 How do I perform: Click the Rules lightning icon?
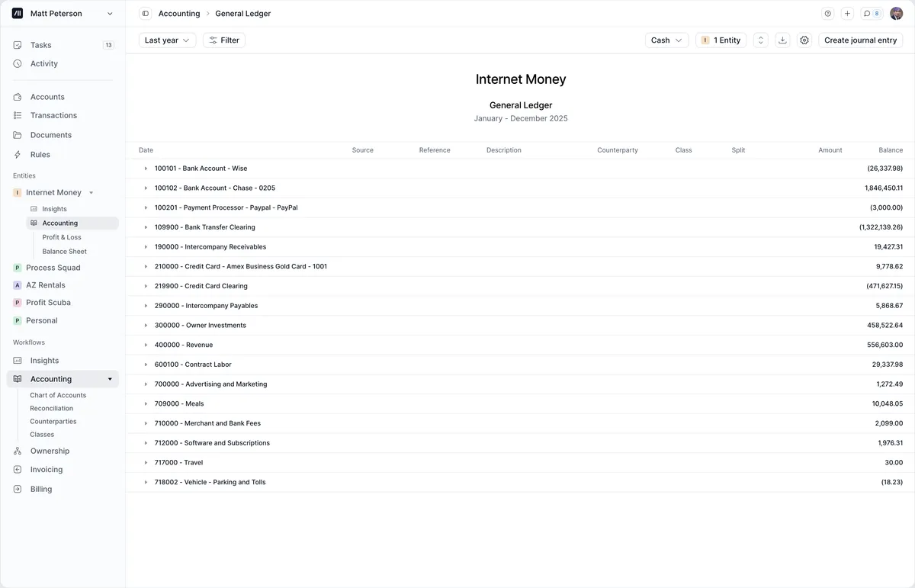pyautogui.click(x=18, y=155)
